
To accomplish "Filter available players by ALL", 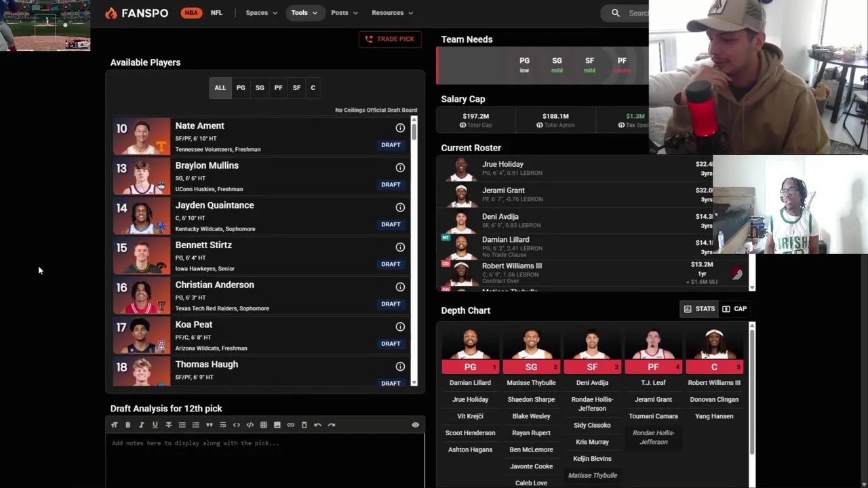I will coord(220,87).
